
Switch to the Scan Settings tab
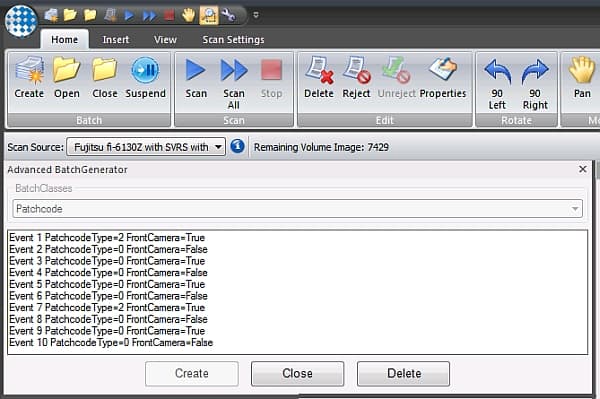[x=233, y=40]
